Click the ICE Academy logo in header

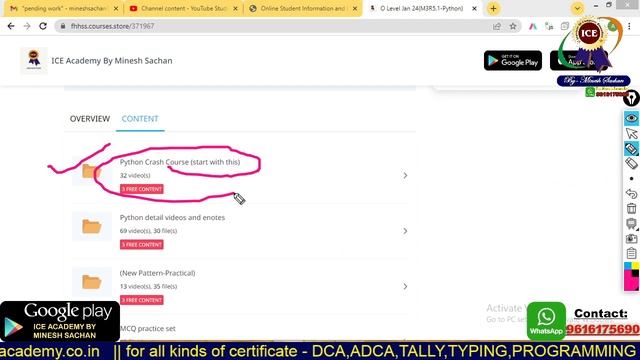click(34, 60)
